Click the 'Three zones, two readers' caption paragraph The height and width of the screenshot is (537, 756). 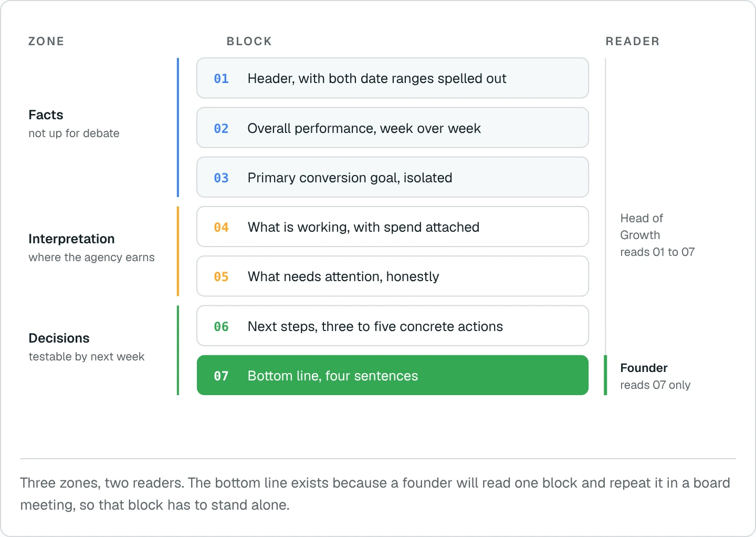point(375,494)
